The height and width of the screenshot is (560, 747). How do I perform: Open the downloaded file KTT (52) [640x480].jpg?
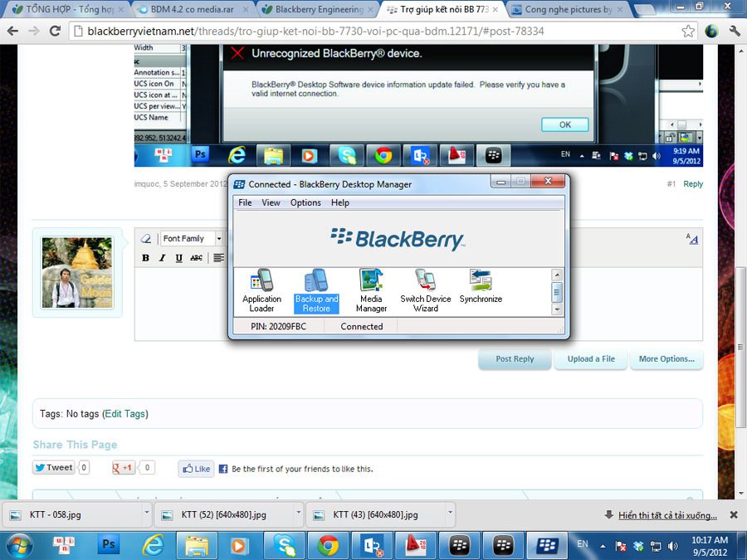coord(222,514)
